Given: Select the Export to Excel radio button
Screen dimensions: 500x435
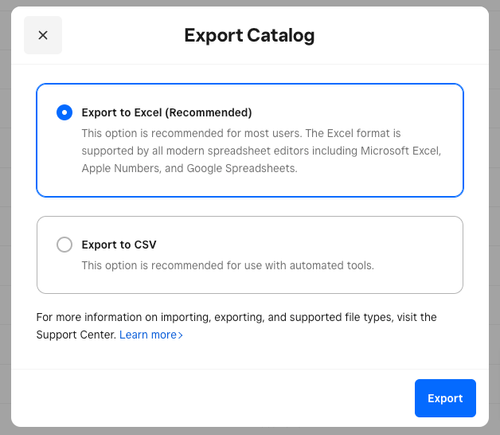Looking at the screenshot, I should pyautogui.click(x=64, y=112).
